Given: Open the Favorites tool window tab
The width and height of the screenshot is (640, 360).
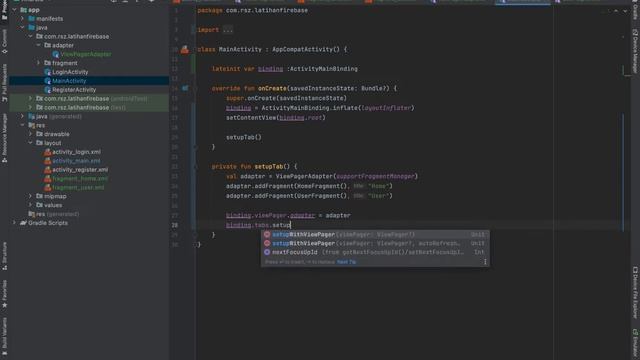Looking at the screenshot, I should (x=4, y=293).
